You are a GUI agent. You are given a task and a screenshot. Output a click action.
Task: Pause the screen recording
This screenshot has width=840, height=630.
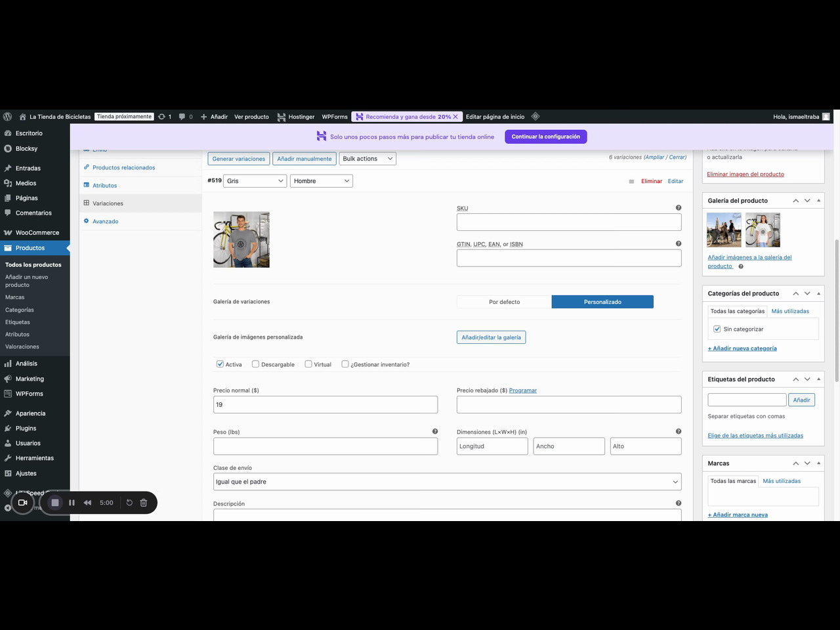[x=72, y=503]
